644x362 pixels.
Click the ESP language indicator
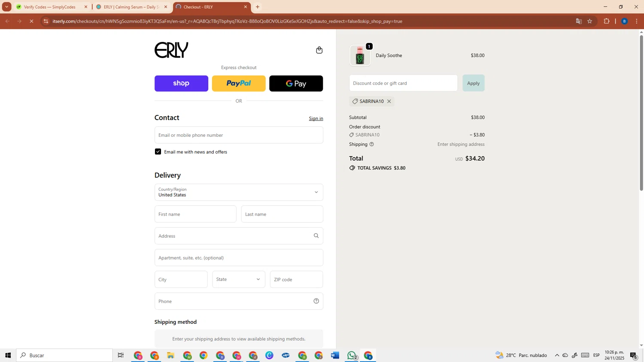point(596,355)
